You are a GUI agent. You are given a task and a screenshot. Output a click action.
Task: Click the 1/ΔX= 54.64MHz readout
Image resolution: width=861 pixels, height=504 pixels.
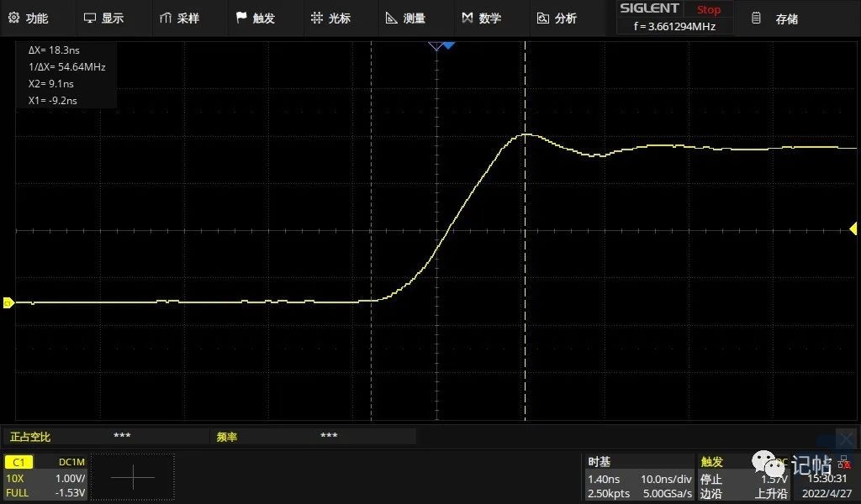click(66, 67)
